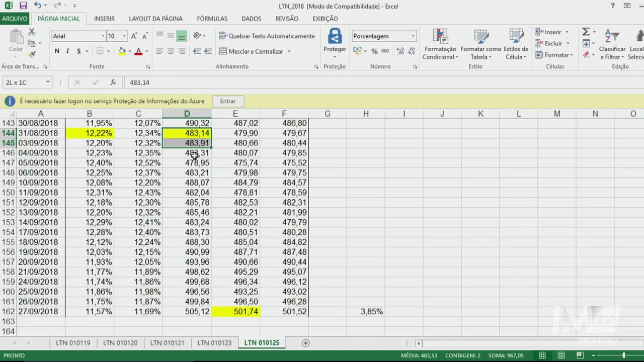Open the Formatação Condicional dropdown
Viewport: 644px width, 362px height.
point(440,44)
